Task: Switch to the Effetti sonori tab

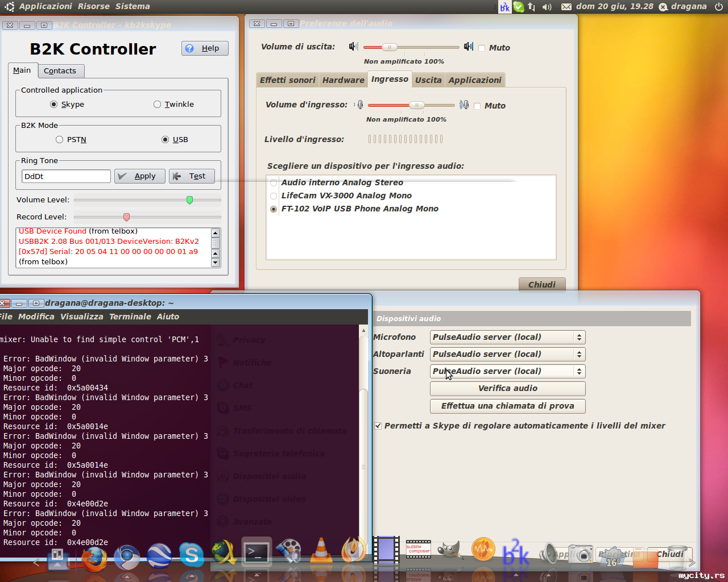Action: (x=288, y=80)
